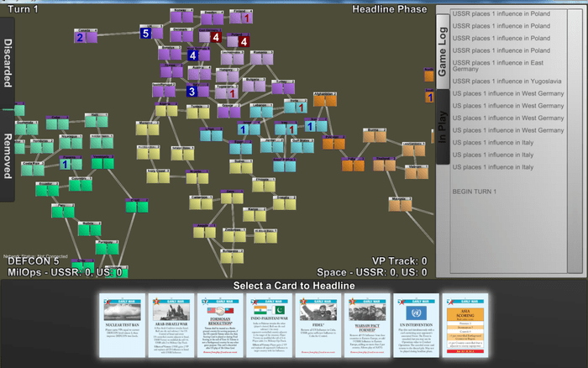The width and height of the screenshot is (588, 368).
Task: Click the "Select a Card to Headline" prompt
Action: coord(294,286)
